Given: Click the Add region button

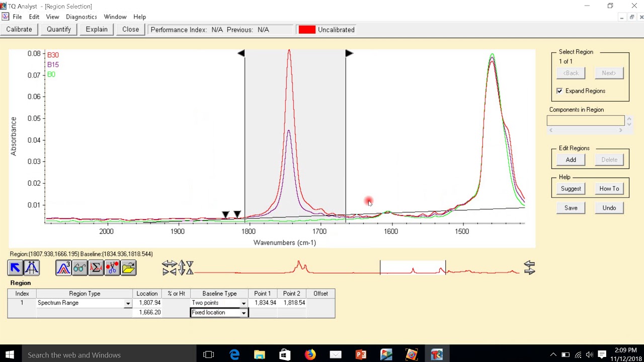Looking at the screenshot, I should (571, 160).
